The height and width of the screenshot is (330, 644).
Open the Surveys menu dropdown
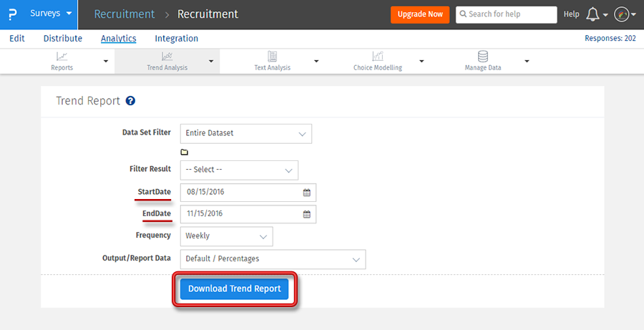(51, 14)
